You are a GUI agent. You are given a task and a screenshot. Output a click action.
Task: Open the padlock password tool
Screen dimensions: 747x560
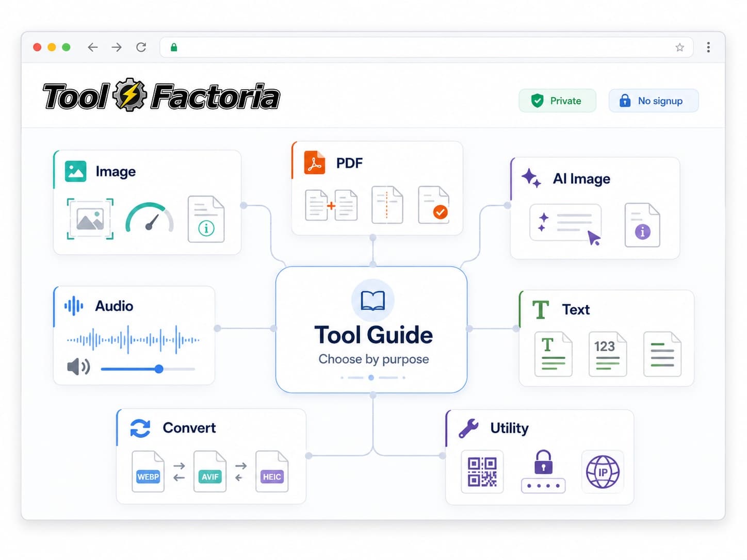(543, 471)
